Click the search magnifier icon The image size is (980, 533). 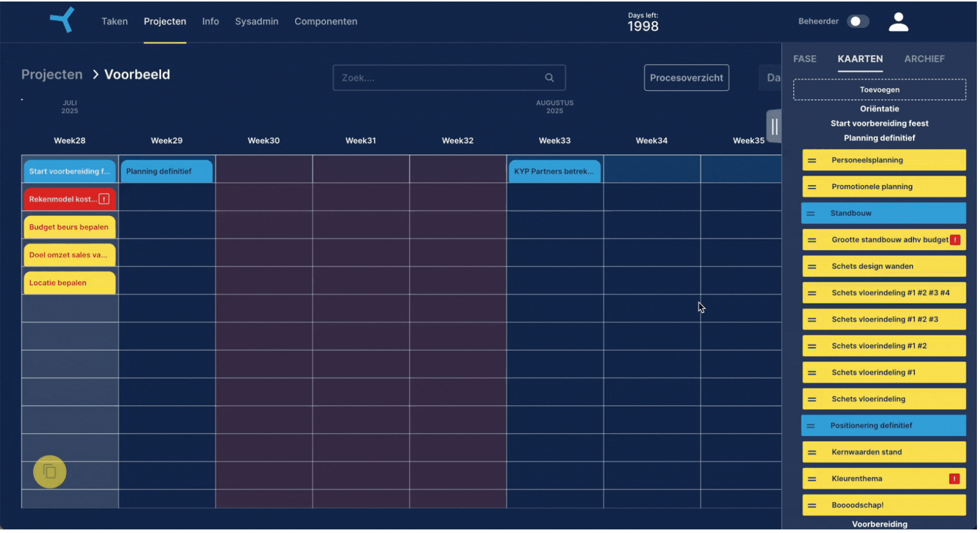(x=549, y=78)
